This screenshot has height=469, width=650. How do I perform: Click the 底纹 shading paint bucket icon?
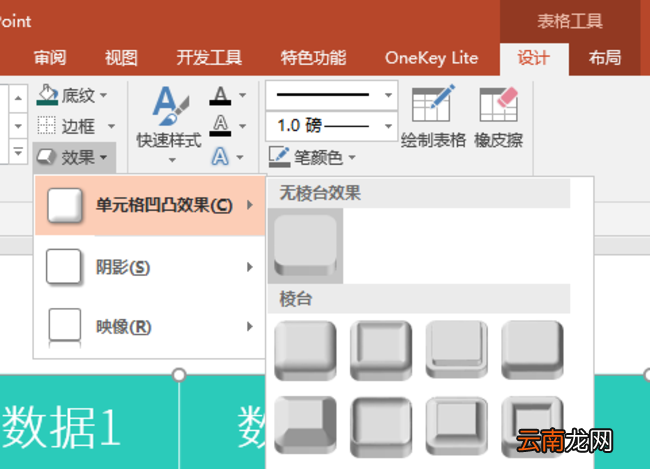point(47,95)
